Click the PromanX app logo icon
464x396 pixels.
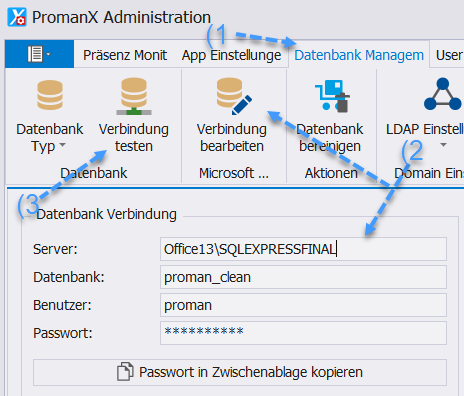pos(17,17)
